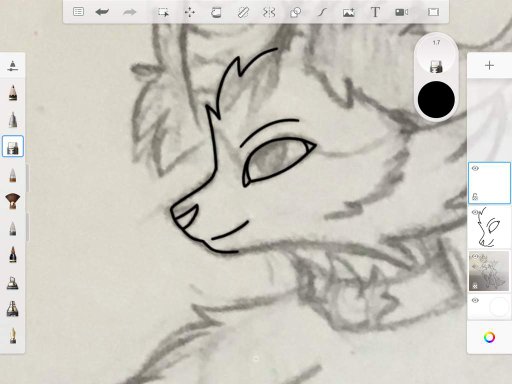The image size is (512, 384).
Task: Open the Import image tool
Action: click(x=349, y=12)
